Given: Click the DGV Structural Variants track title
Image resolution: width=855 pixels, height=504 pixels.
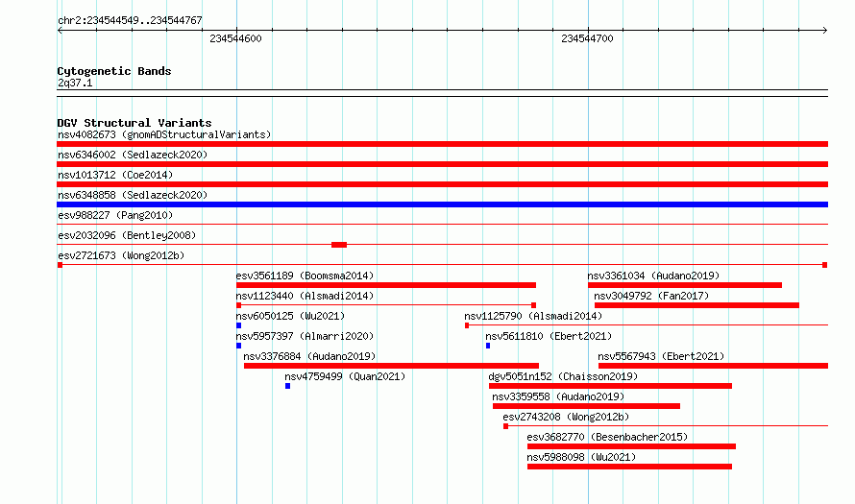Looking at the screenshot, I should point(134,123).
